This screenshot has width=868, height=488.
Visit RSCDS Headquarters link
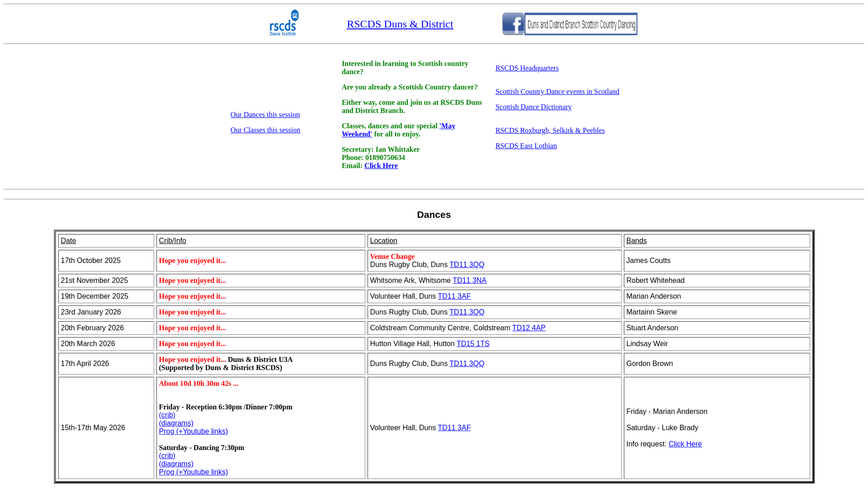(527, 68)
